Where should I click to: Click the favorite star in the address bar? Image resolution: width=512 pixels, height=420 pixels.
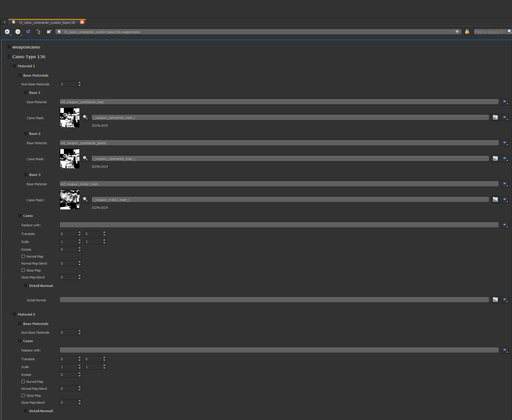pos(457,32)
